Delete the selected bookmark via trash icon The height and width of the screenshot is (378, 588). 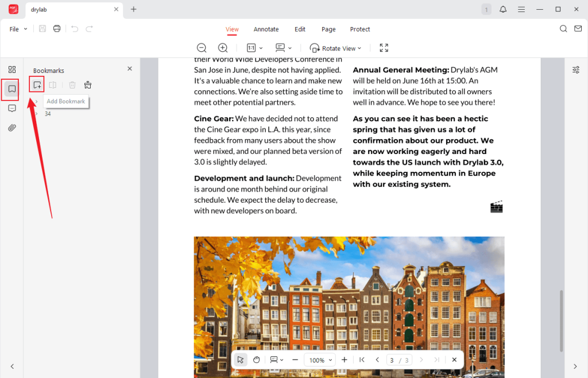tap(71, 84)
